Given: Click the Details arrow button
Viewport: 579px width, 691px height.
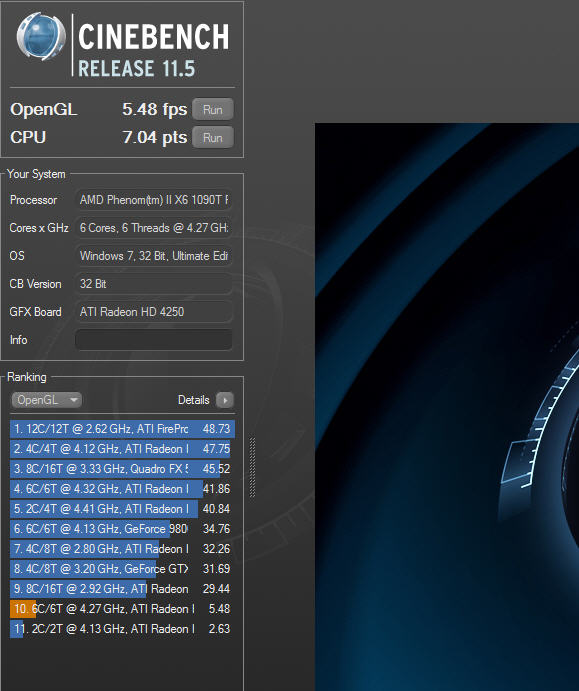Looking at the screenshot, I should coord(225,400).
